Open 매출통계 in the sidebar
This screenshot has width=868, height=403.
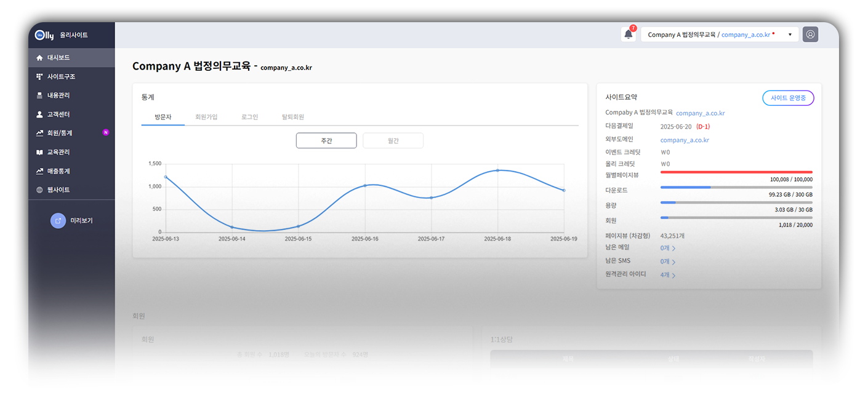58,171
